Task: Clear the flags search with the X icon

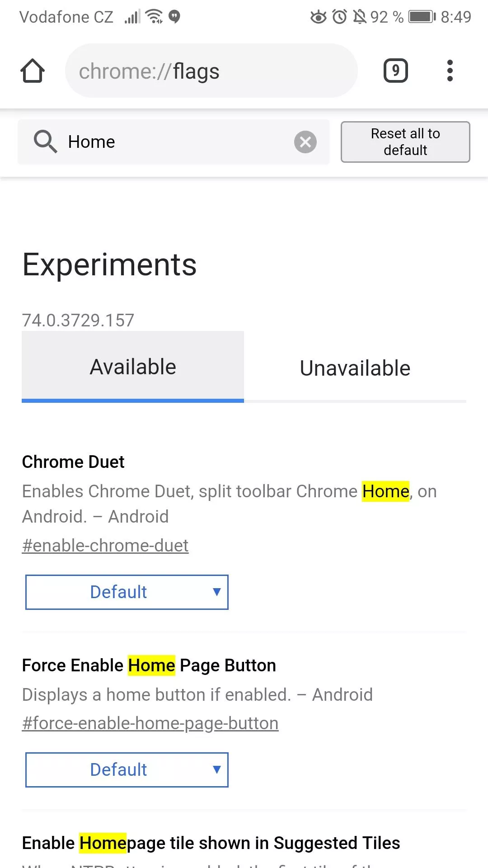Action: [305, 142]
